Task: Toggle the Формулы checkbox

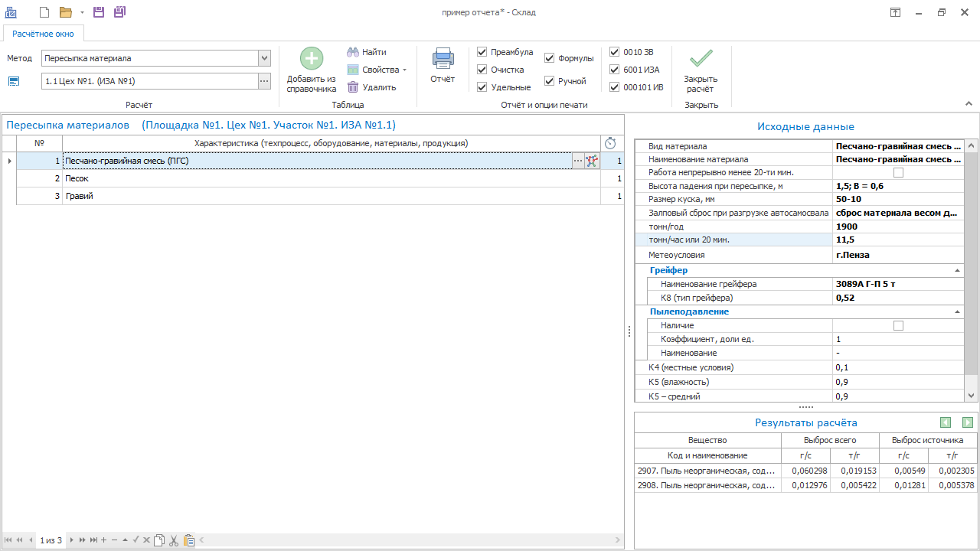Action: coord(550,58)
